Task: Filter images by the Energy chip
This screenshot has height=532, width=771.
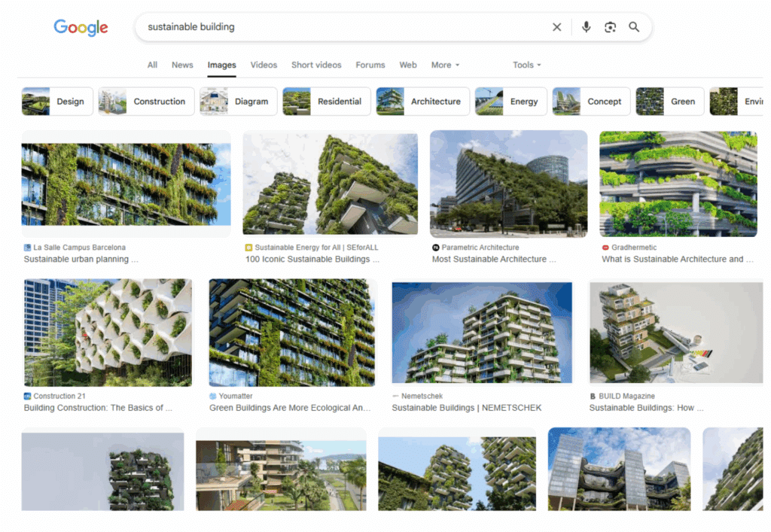Action: tap(511, 102)
